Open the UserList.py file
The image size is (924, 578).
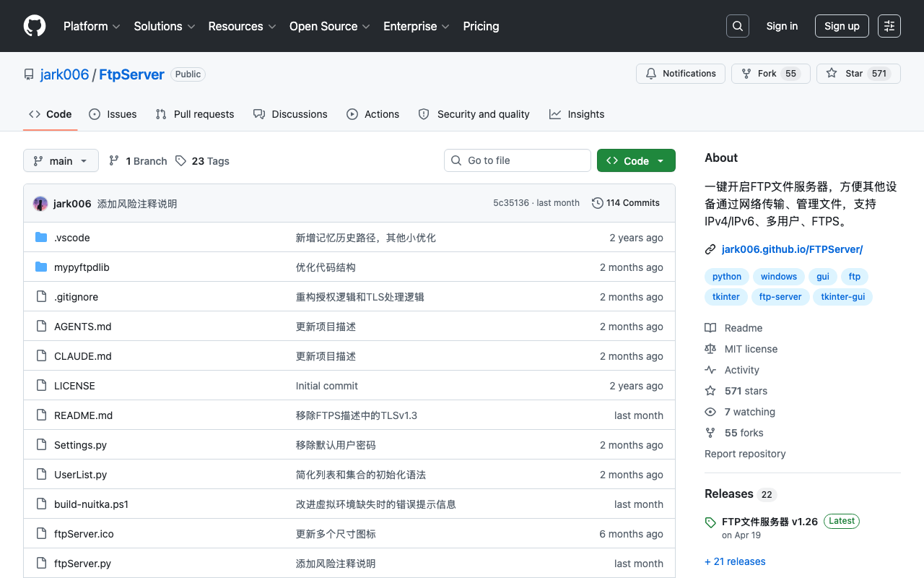point(80,475)
